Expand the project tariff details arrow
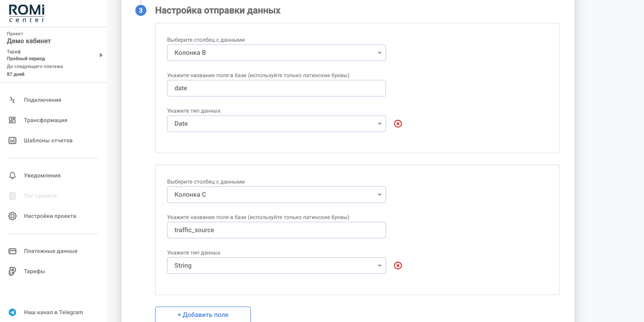This screenshot has width=644, height=322. pyautogui.click(x=101, y=55)
